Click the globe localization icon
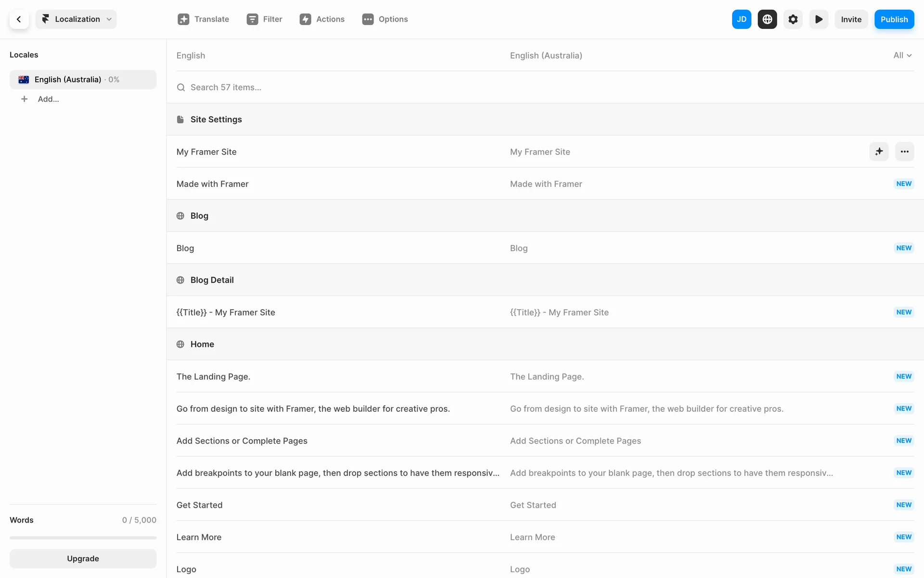Screen dimensions: 924x578 click(767, 19)
